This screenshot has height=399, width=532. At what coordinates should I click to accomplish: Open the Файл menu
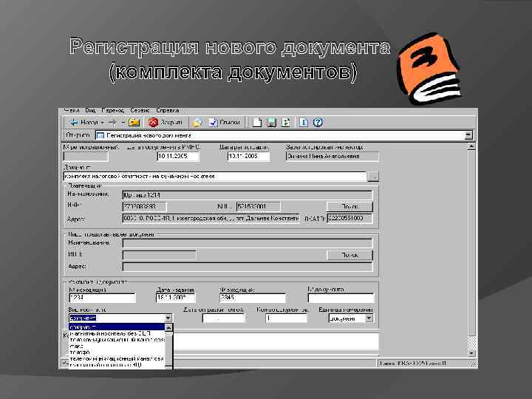pos(71,111)
